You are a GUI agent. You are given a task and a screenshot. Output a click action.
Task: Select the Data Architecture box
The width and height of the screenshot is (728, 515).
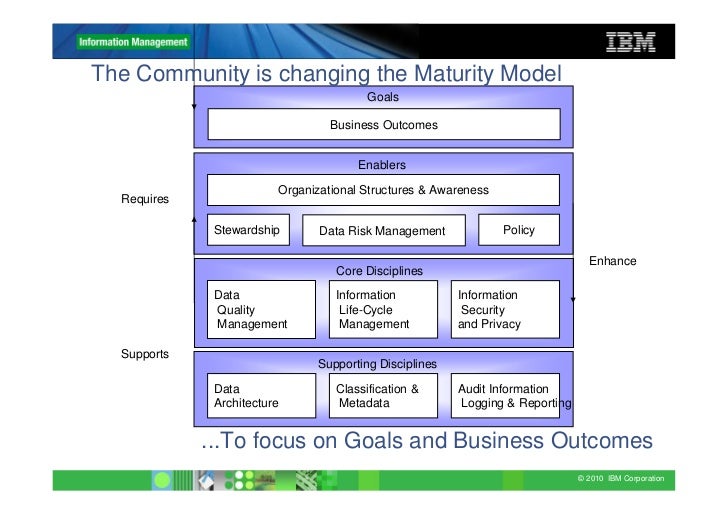click(x=261, y=396)
